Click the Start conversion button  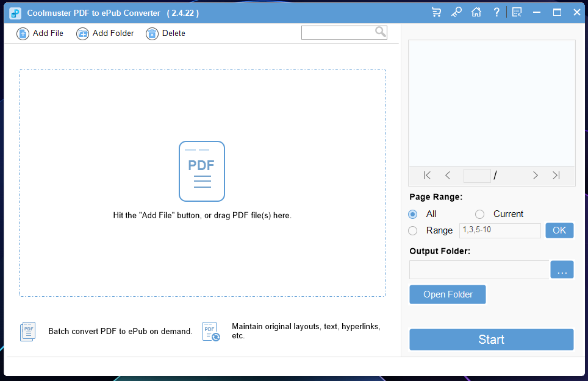point(491,340)
